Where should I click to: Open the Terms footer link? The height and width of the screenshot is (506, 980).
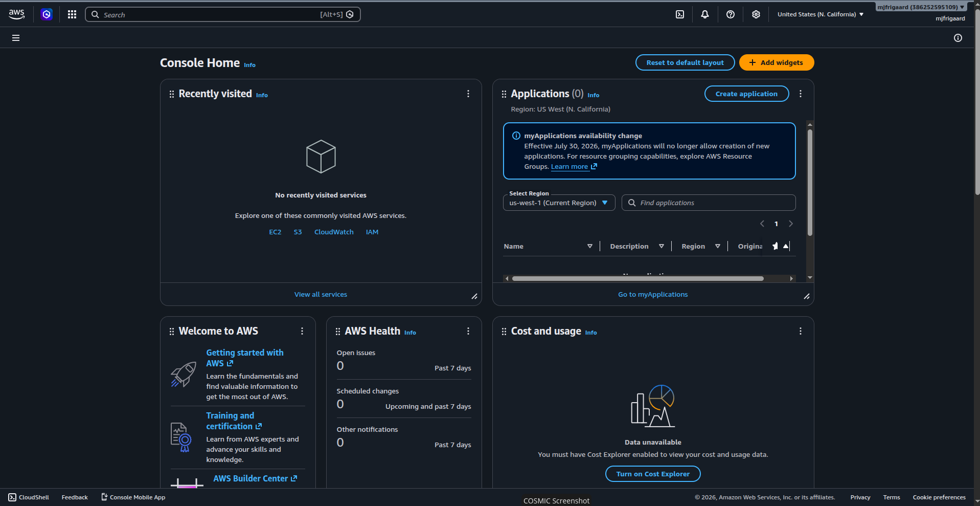tap(892, 497)
